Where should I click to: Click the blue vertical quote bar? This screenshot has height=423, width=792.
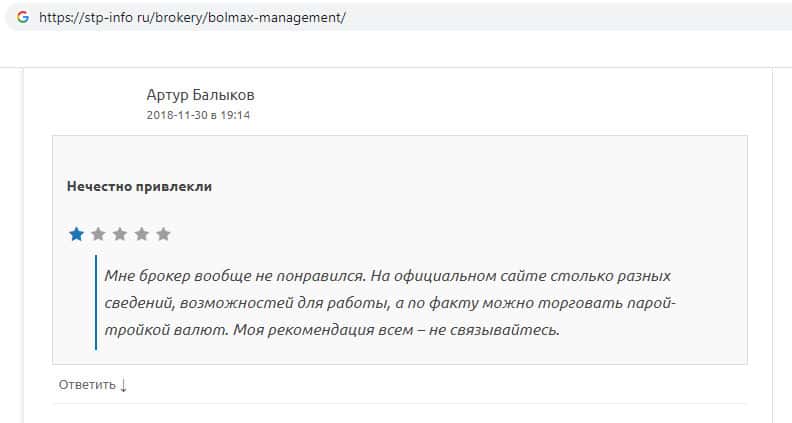click(x=96, y=302)
